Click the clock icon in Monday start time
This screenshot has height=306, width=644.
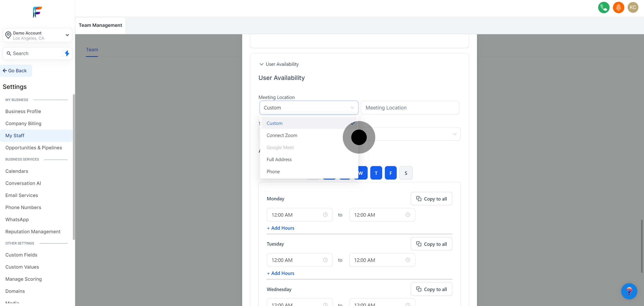click(325, 215)
